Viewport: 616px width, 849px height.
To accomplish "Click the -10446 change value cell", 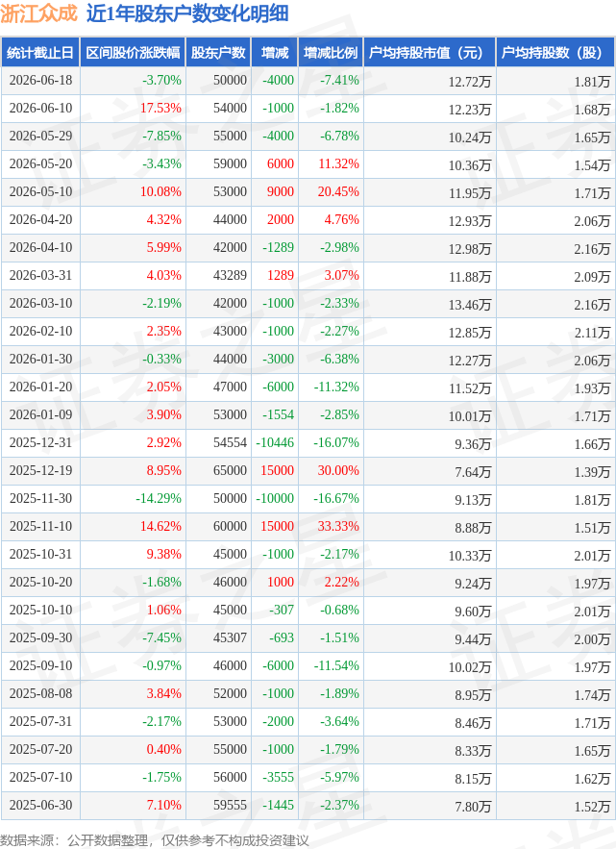I will click(275, 443).
